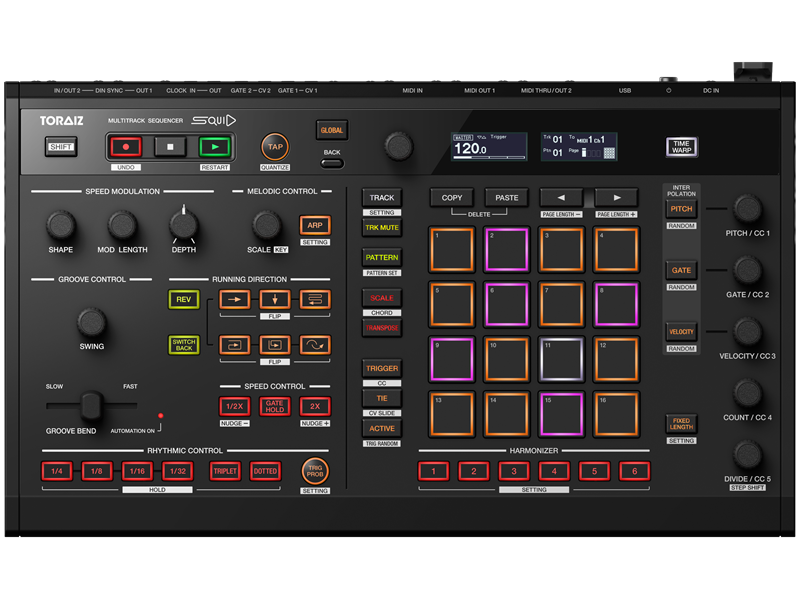Viewport: 800px width, 600px height.
Task: Click the forward running direction icon
Action: [x=235, y=299]
